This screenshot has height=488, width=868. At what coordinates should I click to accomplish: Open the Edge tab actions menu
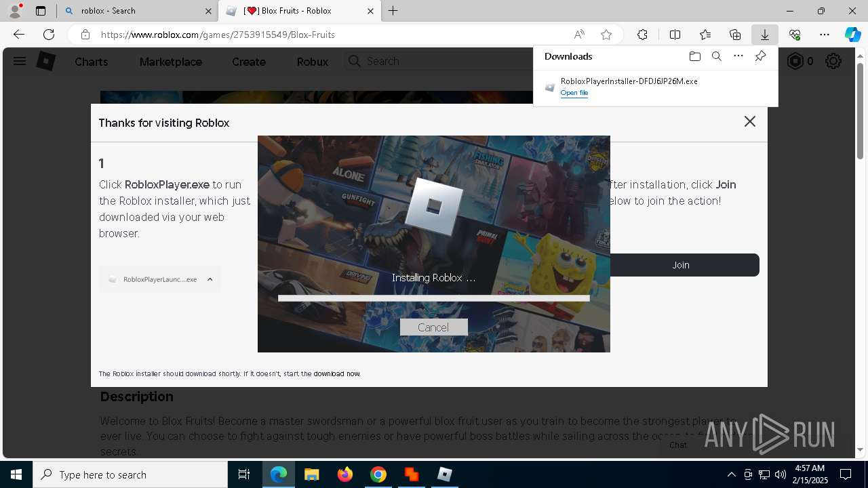41,11
